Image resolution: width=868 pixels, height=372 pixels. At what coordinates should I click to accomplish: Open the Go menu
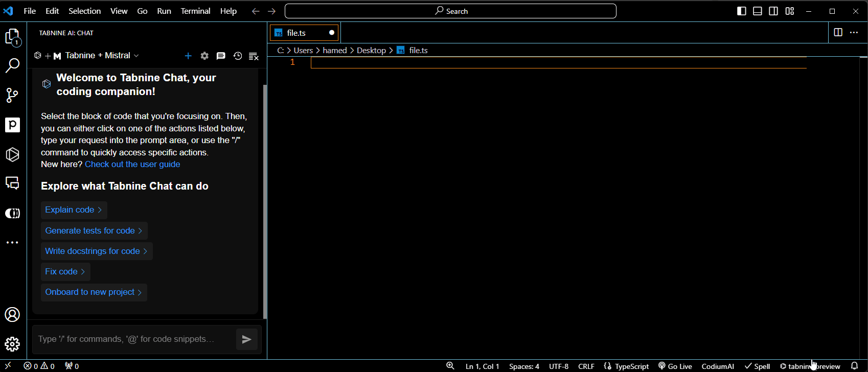click(143, 11)
